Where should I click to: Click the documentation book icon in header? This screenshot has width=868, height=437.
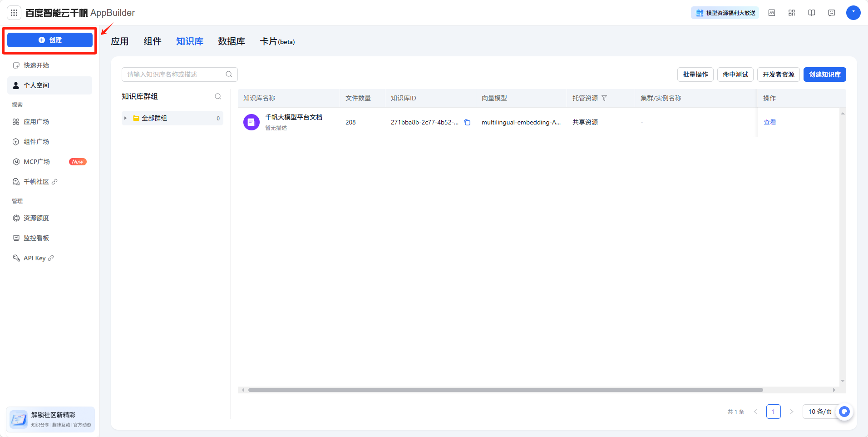(811, 13)
